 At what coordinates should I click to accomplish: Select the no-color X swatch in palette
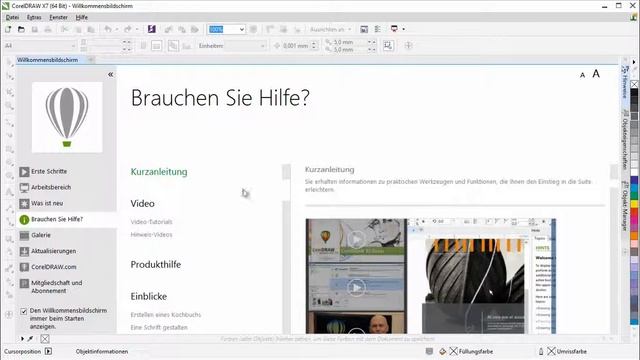click(x=634, y=84)
